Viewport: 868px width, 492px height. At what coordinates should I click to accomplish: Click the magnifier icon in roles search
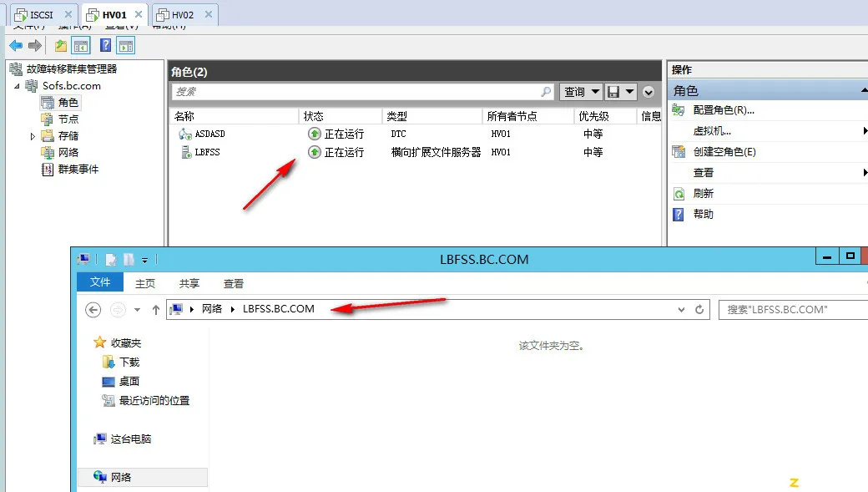546,91
